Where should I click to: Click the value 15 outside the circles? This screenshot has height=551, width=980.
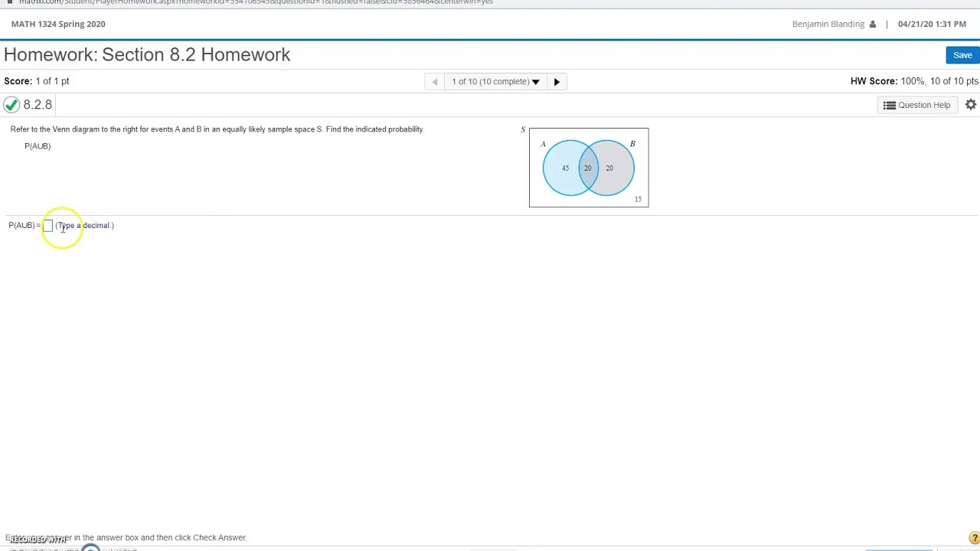pos(638,199)
